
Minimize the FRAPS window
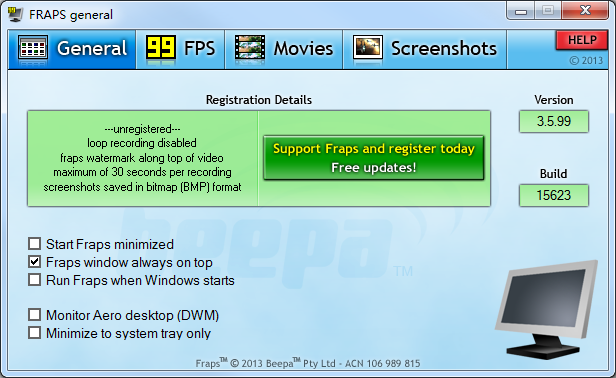[521, 11]
